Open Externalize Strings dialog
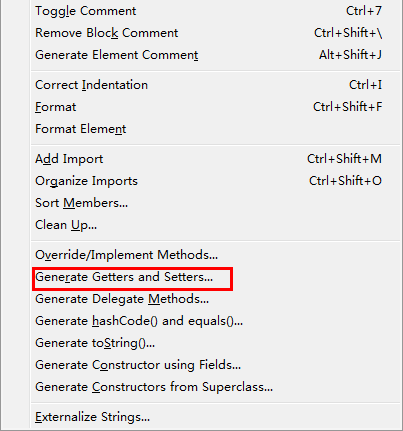This screenshot has width=403, height=431. [x=215, y=417]
